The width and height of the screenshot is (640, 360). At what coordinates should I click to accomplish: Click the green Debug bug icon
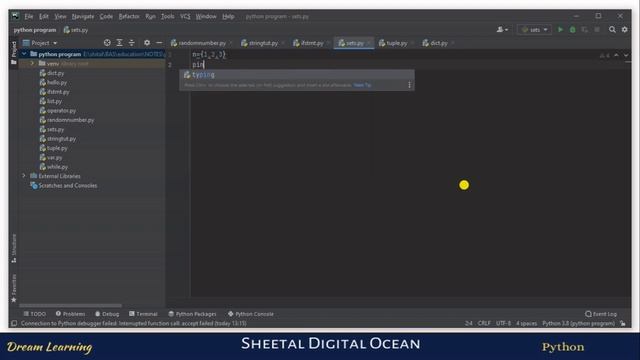pos(573,29)
